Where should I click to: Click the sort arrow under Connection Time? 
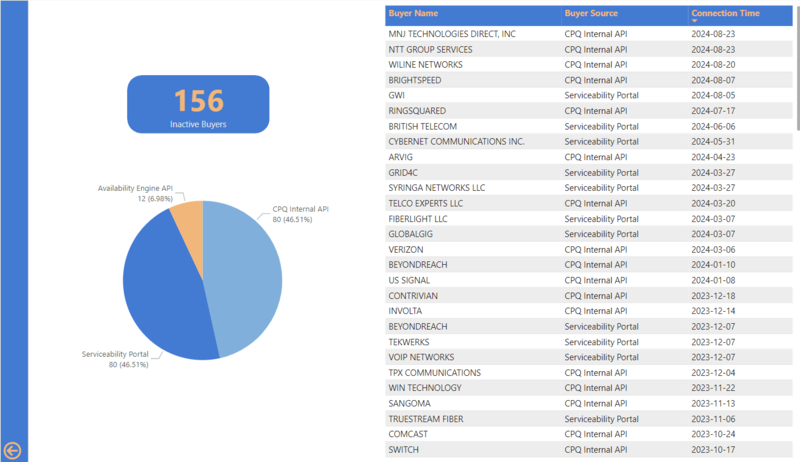695,21
